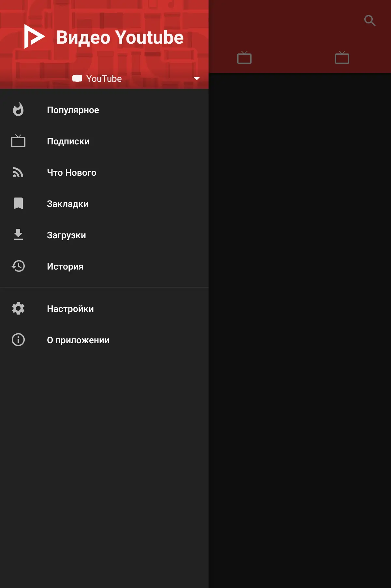Click the Видео Youtube header title

(120, 37)
